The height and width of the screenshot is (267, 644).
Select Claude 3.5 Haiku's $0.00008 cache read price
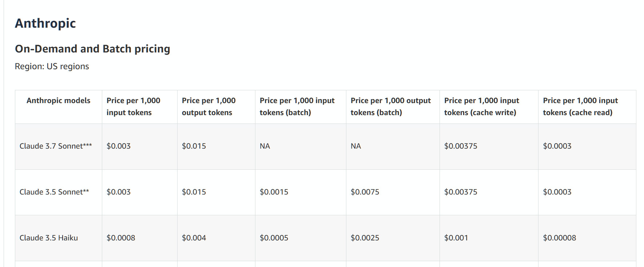pos(559,238)
